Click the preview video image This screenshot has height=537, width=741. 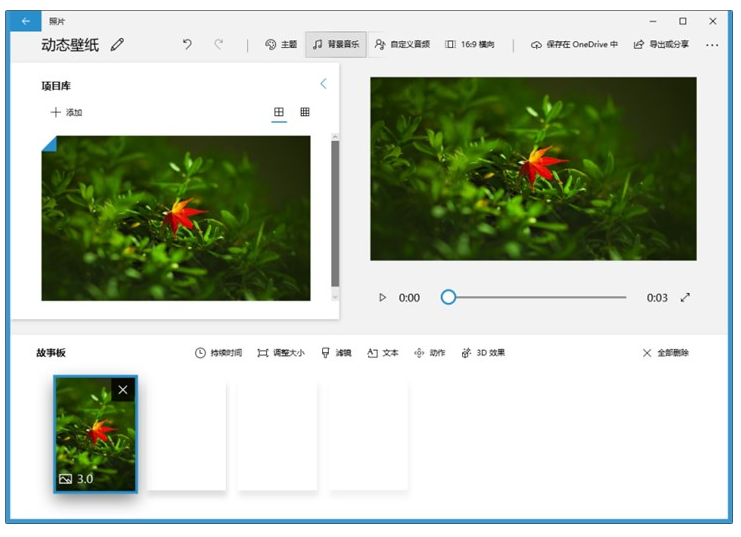[x=533, y=169]
